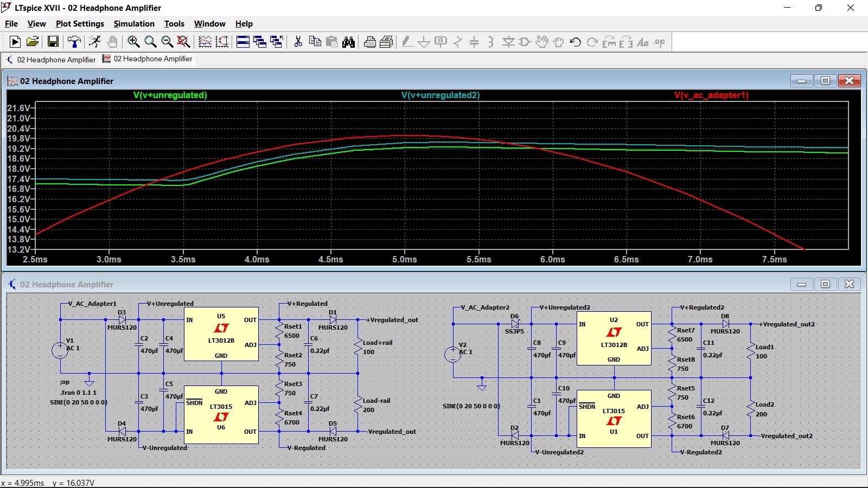Click the red V(v_ac_adapter1) trace label
The width and height of the screenshot is (868, 488).
pyautogui.click(x=712, y=95)
